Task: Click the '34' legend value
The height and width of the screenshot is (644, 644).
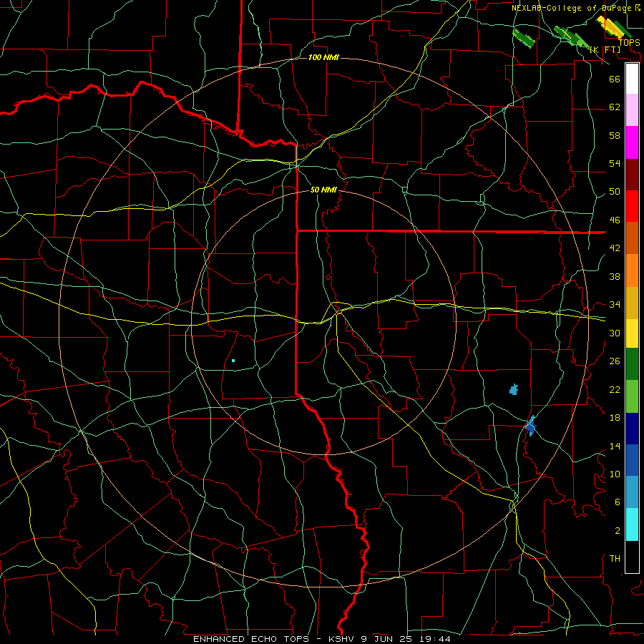Action: coord(615,305)
